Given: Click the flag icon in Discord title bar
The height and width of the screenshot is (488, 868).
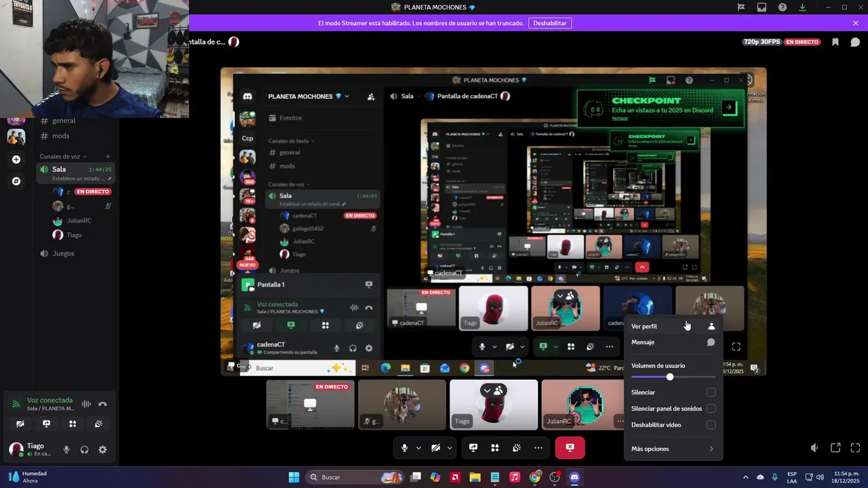Looking at the screenshot, I should point(741,7).
